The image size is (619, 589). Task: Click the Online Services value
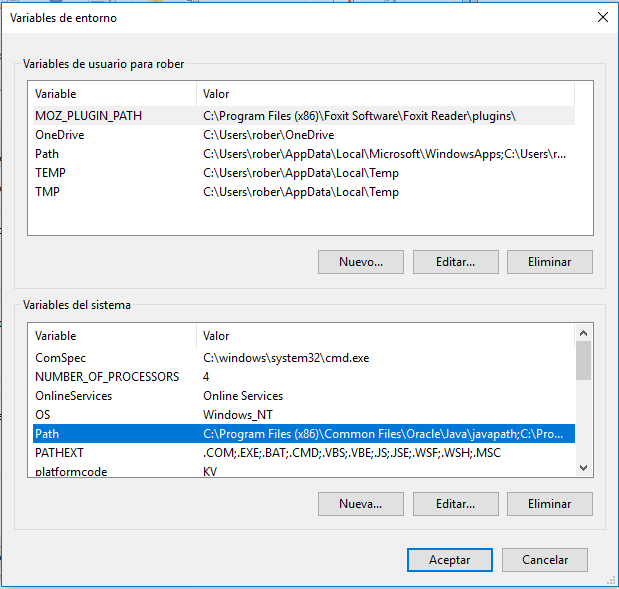coord(243,396)
